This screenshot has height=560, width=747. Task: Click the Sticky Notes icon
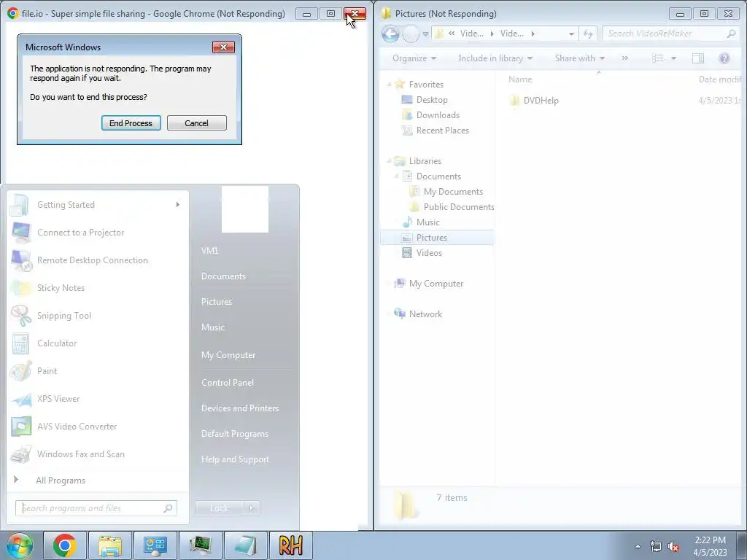[x=21, y=287]
